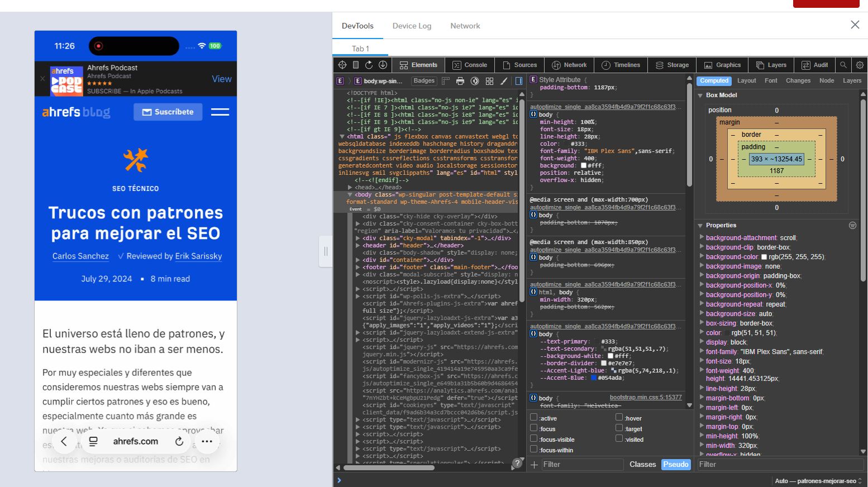Viewport: 868px width, 487px height.
Task: Open the Audit tab
Action: [814, 65]
